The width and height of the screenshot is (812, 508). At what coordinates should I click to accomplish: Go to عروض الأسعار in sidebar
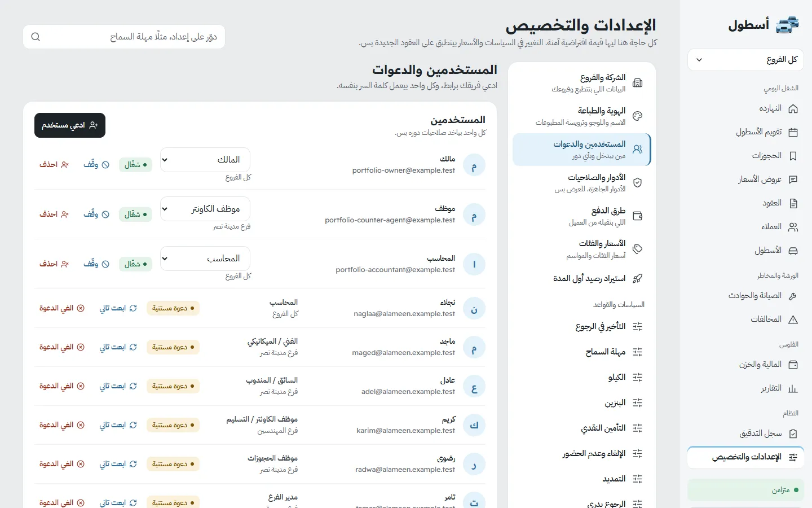745,179
